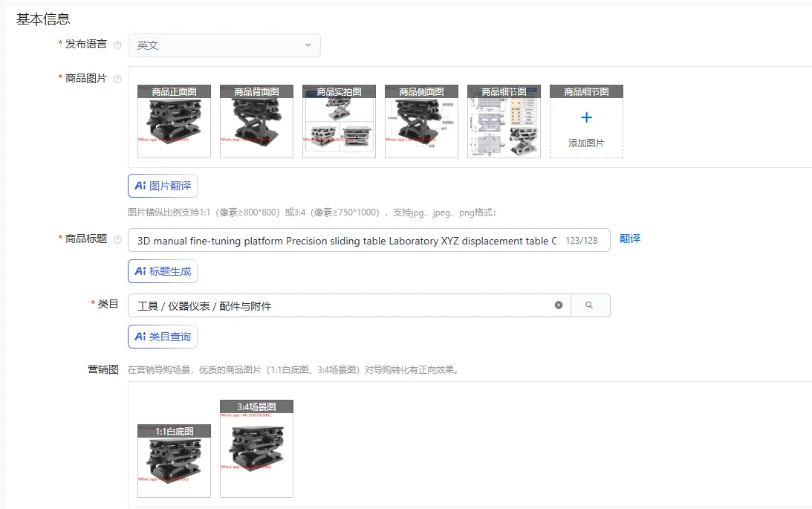Open the 发布语言 dropdown showing 英文
Image resolution: width=812 pixels, height=509 pixels.
(x=224, y=45)
